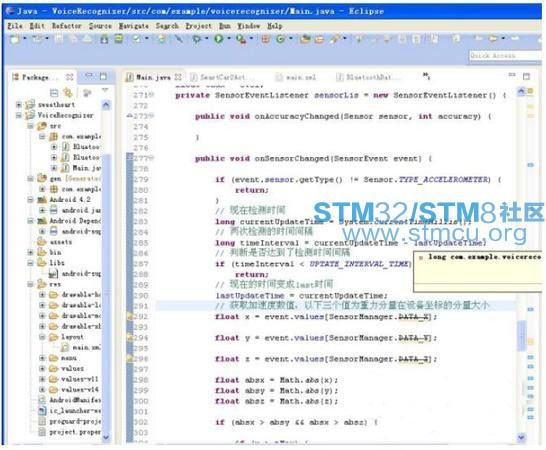Click the editor scrollbar down arrow

(x=521, y=437)
